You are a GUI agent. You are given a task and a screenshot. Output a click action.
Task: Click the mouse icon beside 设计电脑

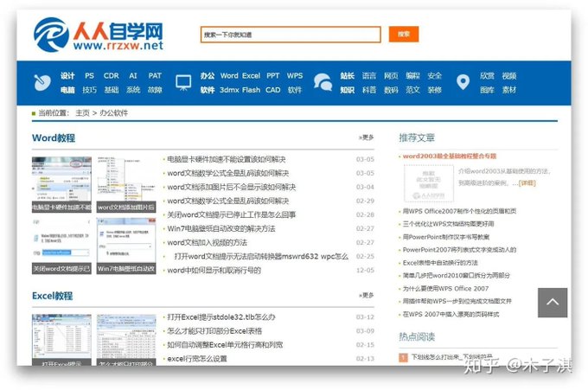pos(42,82)
